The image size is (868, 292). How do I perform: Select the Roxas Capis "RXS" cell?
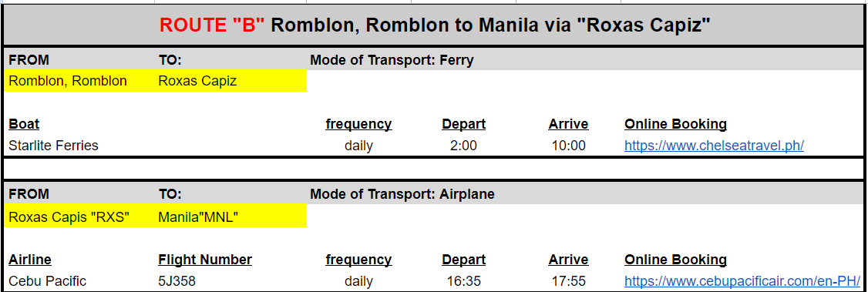click(x=79, y=216)
